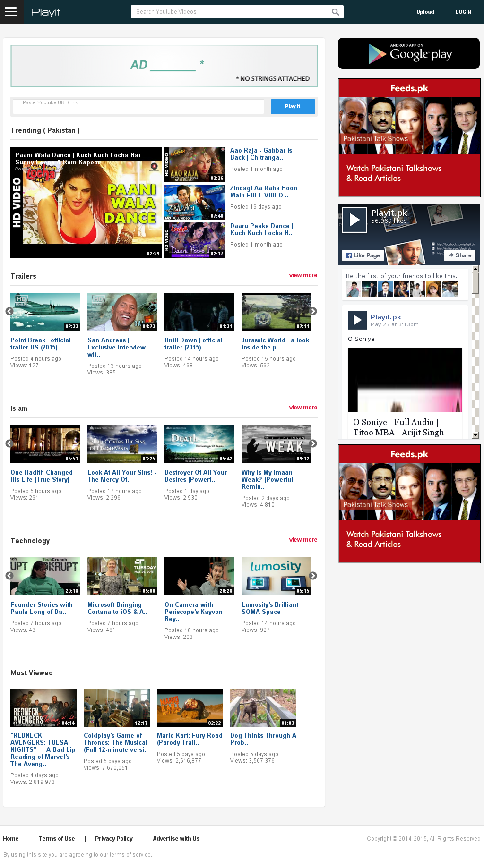Click the top Feeds.pk talkshows banner
Screen dimensions: 484x868
[x=409, y=138]
